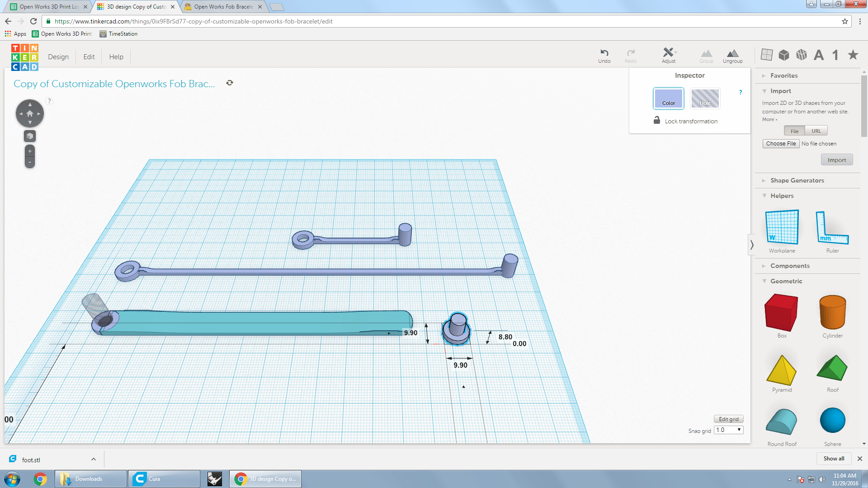Open foot.stl download options arrow
The image size is (868, 488).
click(94, 459)
